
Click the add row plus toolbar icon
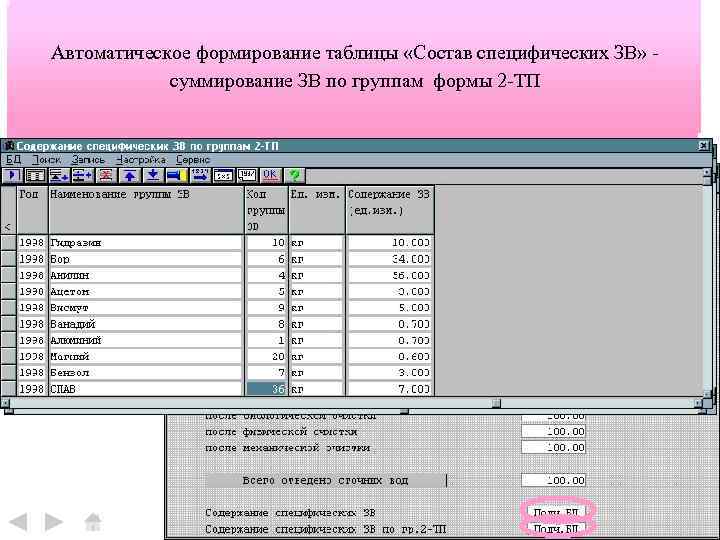point(82,175)
